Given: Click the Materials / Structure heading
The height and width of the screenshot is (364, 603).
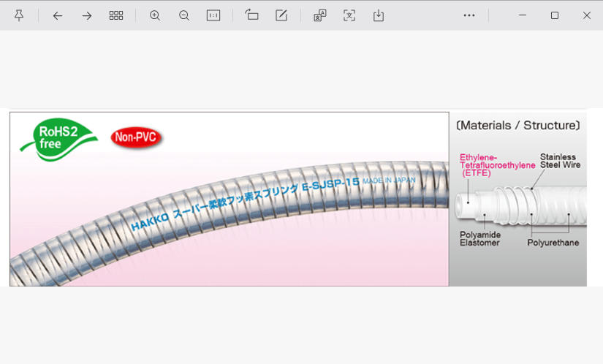Looking at the screenshot, I should [x=518, y=125].
